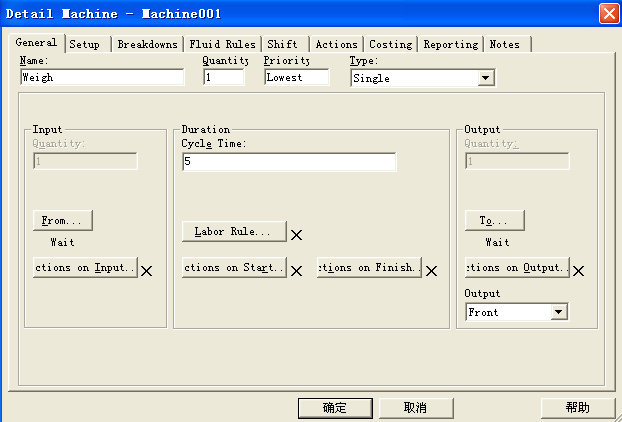The image size is (622, 422).
Task: Open the Breakdowns tab
Action: click(147, 44)
